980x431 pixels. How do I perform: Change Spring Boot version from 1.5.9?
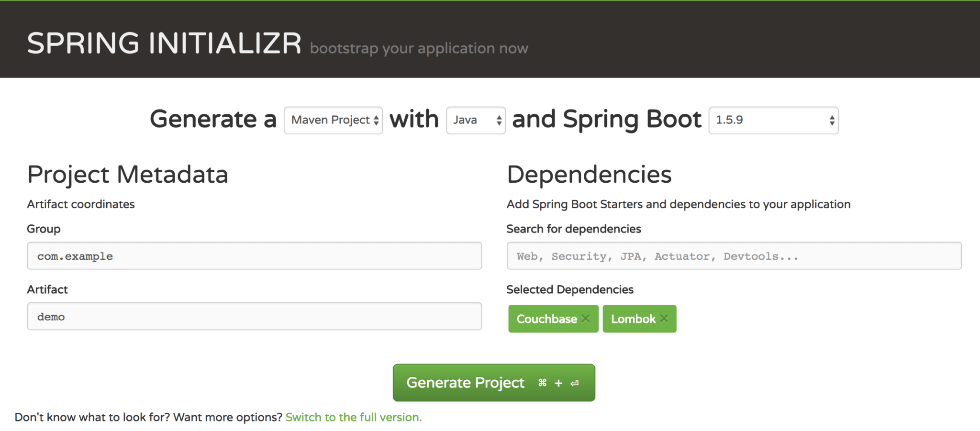(773, 120)
